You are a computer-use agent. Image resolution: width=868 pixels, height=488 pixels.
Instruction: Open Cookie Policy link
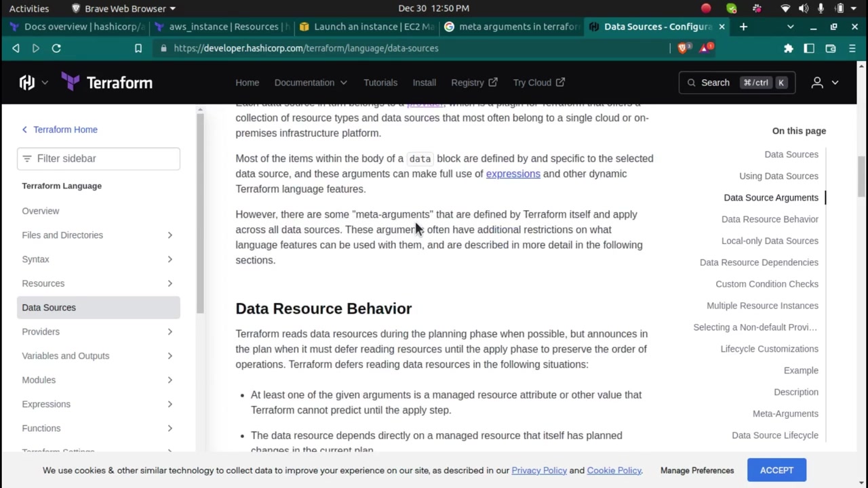614,470
